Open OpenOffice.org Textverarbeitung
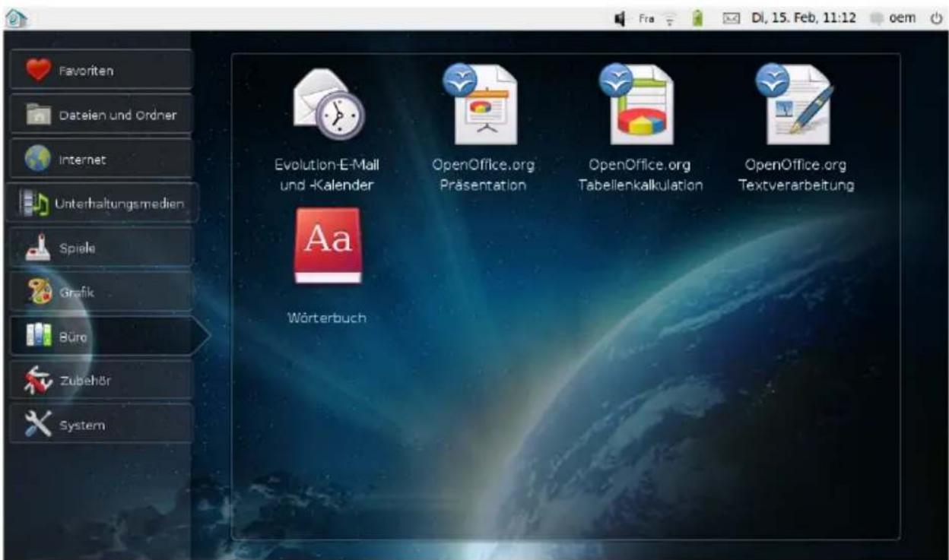The width and height of the screenshot is (949, 560). click(x=797, y=129)
